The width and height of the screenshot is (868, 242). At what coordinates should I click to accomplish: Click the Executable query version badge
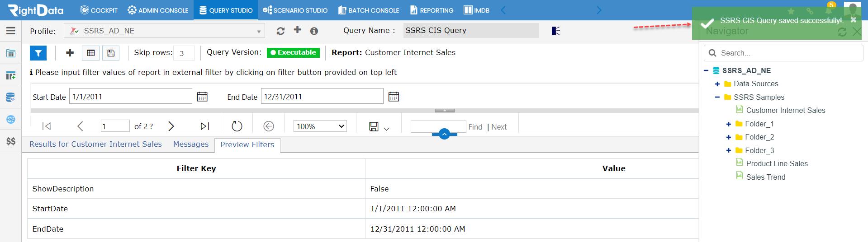click(293, 52)
